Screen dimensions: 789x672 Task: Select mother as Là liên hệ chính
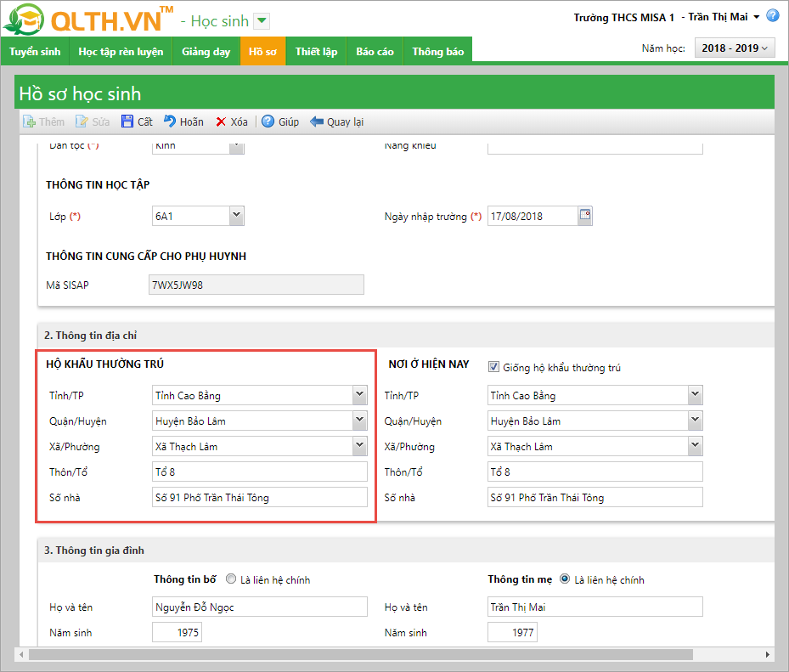click(x=565, y=580)
